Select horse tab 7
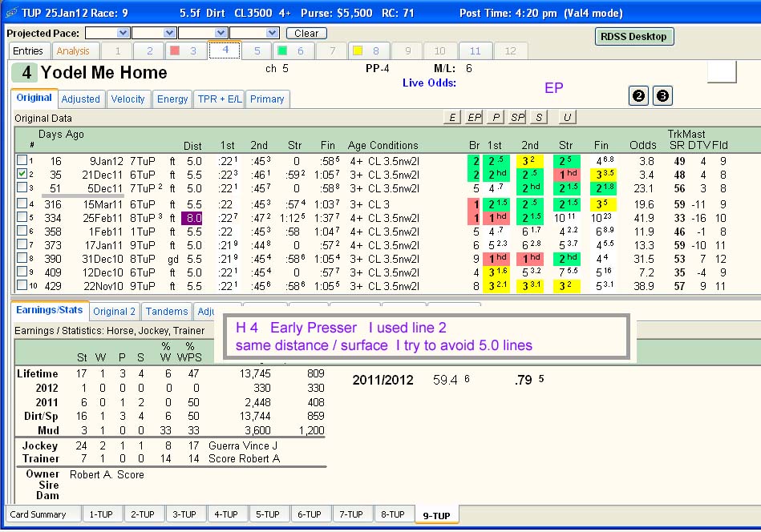761x532 pixels. click(x=332, y=51)
